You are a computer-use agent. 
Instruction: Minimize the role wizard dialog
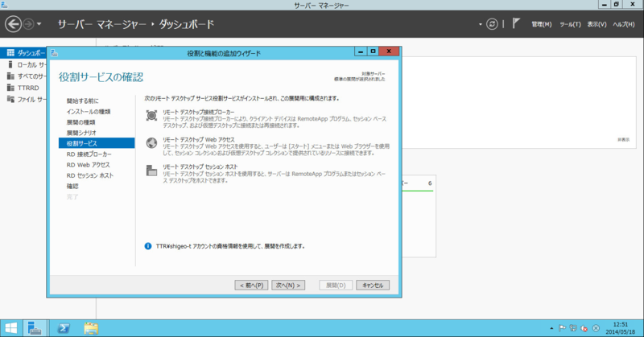point(361,51)
